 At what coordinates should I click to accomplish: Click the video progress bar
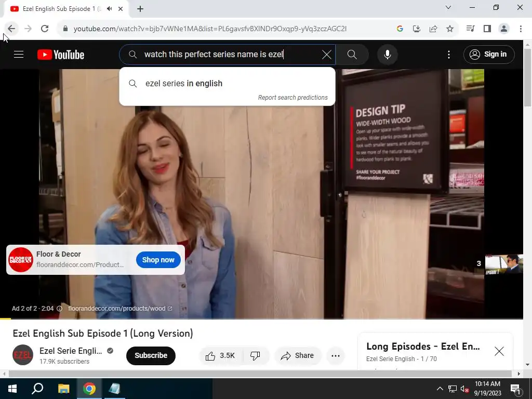[262, 318]
